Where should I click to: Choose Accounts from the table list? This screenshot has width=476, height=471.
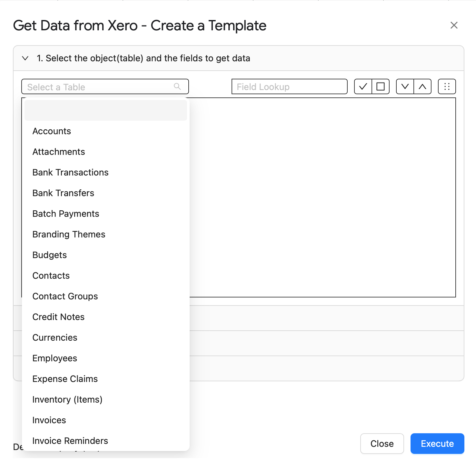click(x=106, y=131)
